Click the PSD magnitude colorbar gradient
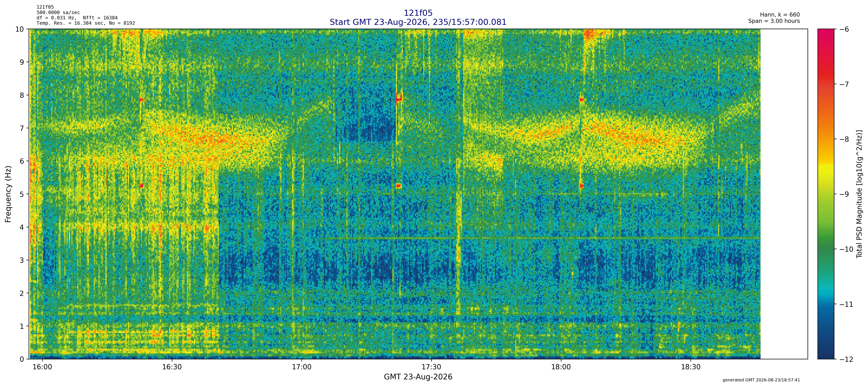 [x=826, y=194]
